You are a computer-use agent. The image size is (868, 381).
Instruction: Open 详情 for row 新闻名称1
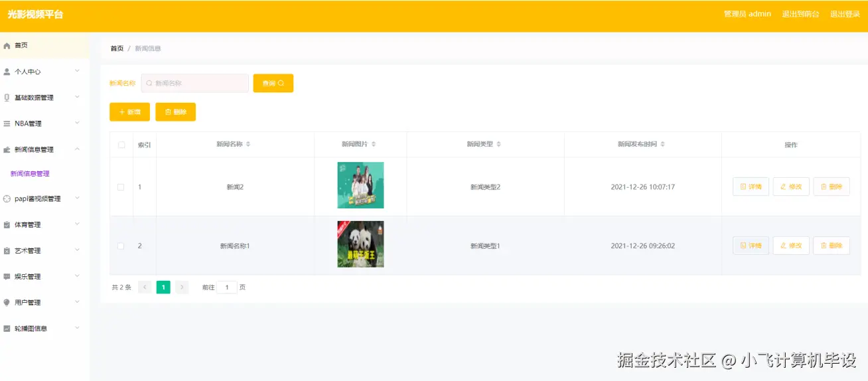(751, 246)
